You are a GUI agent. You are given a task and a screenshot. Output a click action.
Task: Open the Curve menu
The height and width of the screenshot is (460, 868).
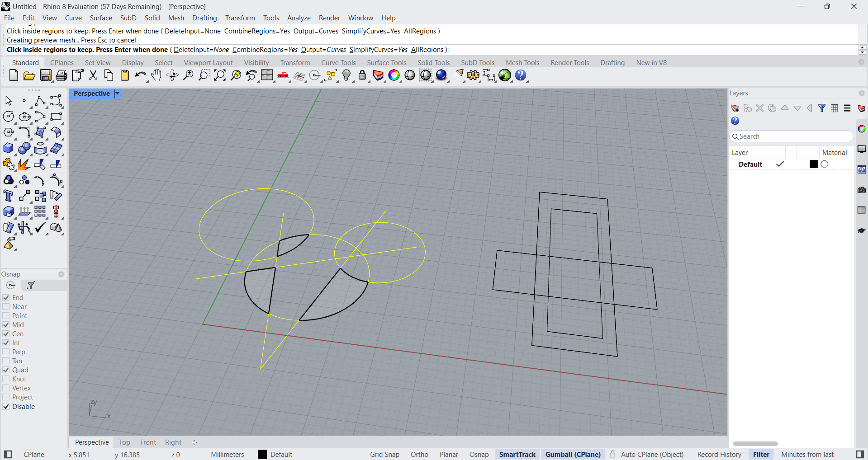[73, 18]
